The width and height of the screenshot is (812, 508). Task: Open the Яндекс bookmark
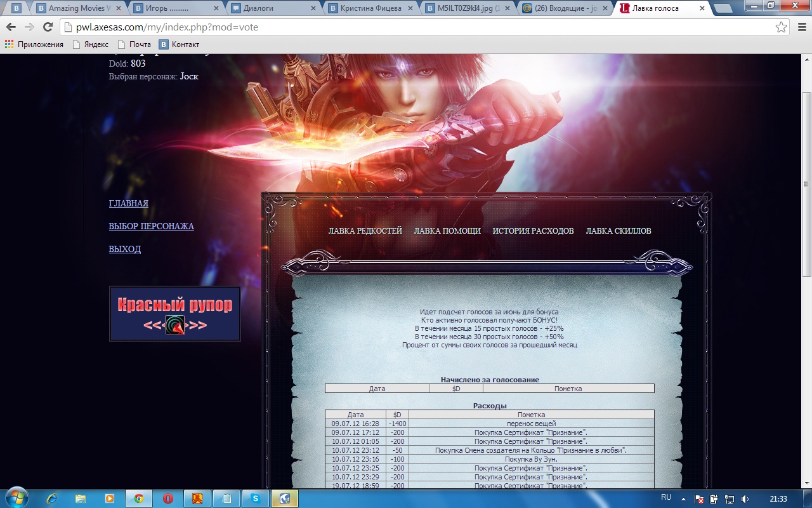click(90, 44)
